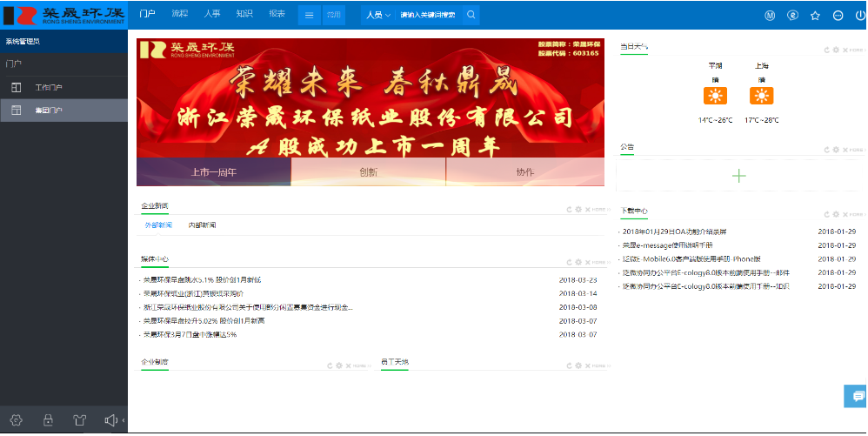Select the 外部新闻 tab

[158, 225]
